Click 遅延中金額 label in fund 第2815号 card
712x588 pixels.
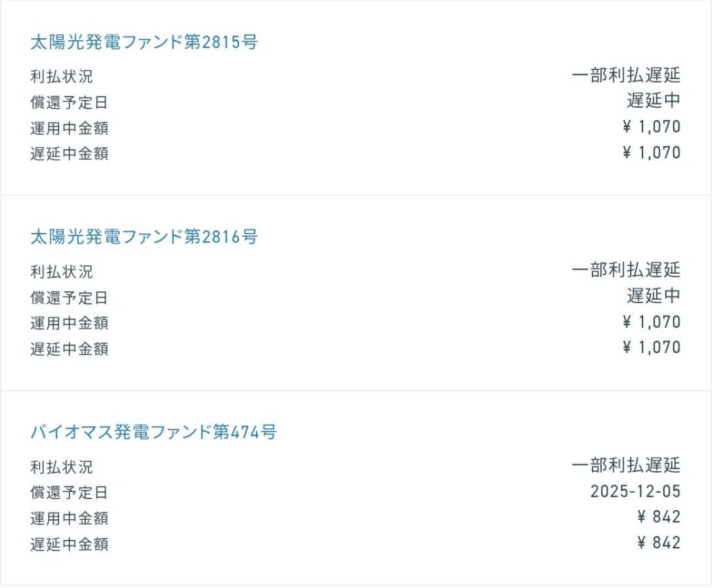point(70,154)
